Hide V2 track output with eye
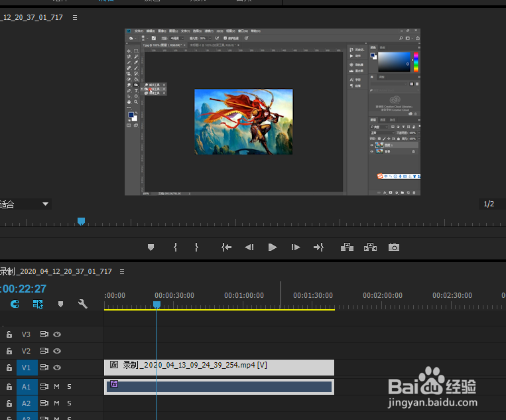Image resolution: width=506 pixels, height=420 pixels. (57, 351)
